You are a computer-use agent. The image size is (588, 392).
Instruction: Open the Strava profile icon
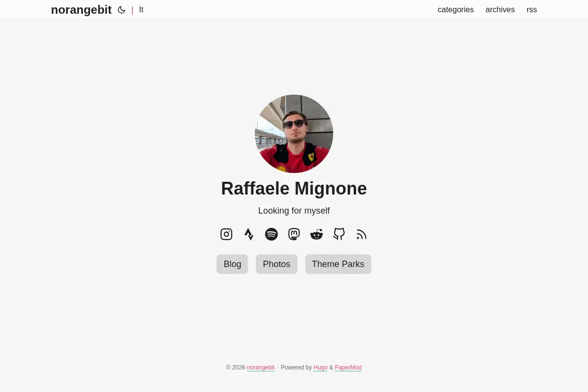coord(249,234)
